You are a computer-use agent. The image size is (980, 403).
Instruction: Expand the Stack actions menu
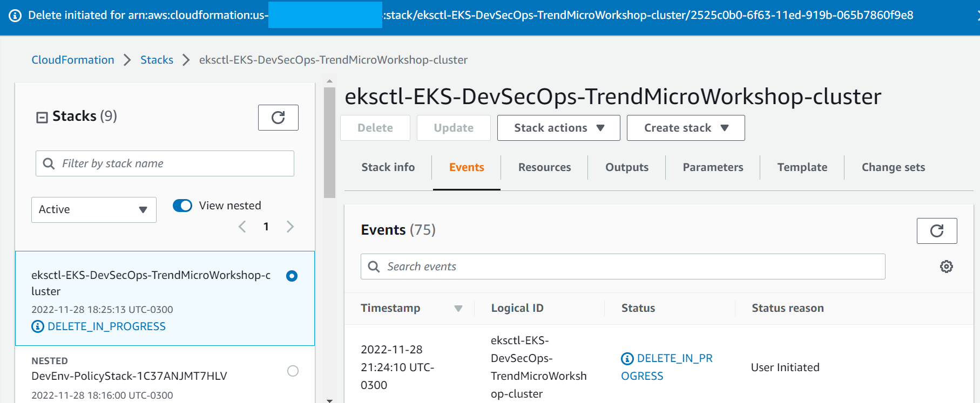pyautogui.click(x=559, y=128)
